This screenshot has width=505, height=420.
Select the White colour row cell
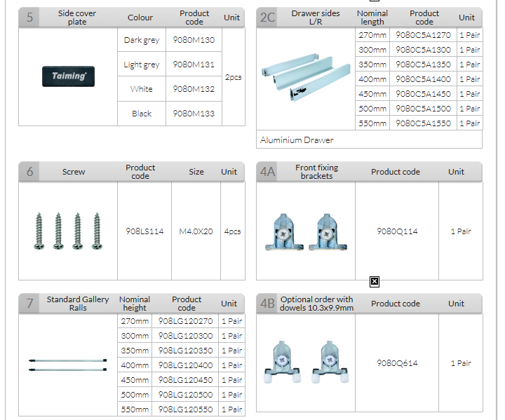142,89
